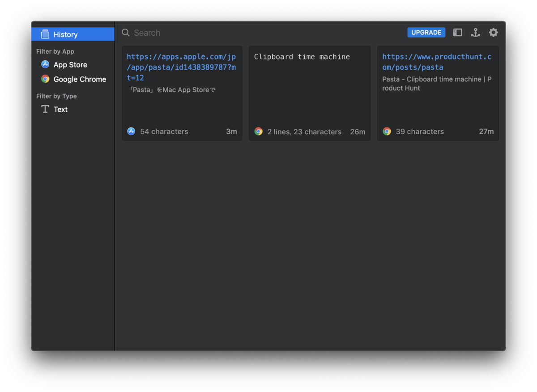Click Chrome icon on 39-character clip
The width and height of the screenshot is (537, 392).
click(387, 131)
